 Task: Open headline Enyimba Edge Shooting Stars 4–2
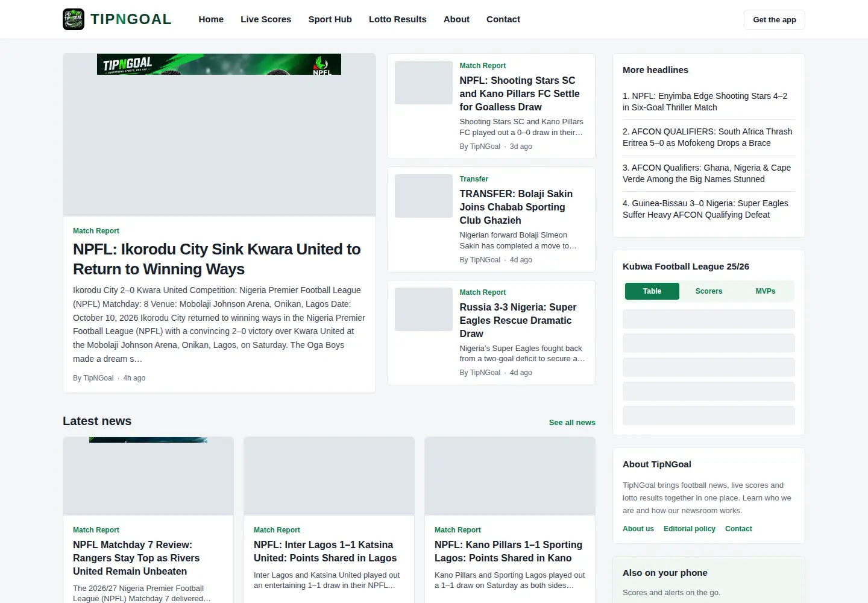(x=705, y=101)
